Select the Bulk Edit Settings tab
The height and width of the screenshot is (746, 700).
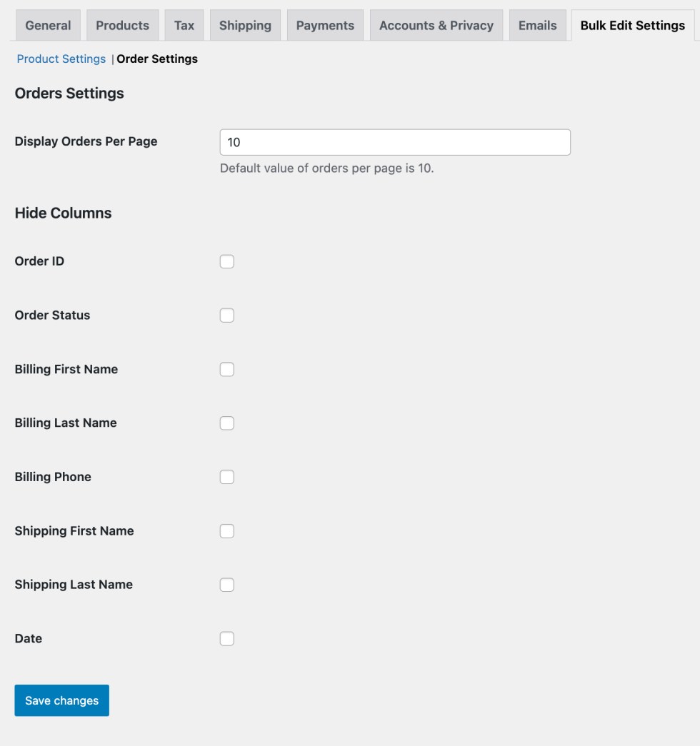click(x=632, y=25)
